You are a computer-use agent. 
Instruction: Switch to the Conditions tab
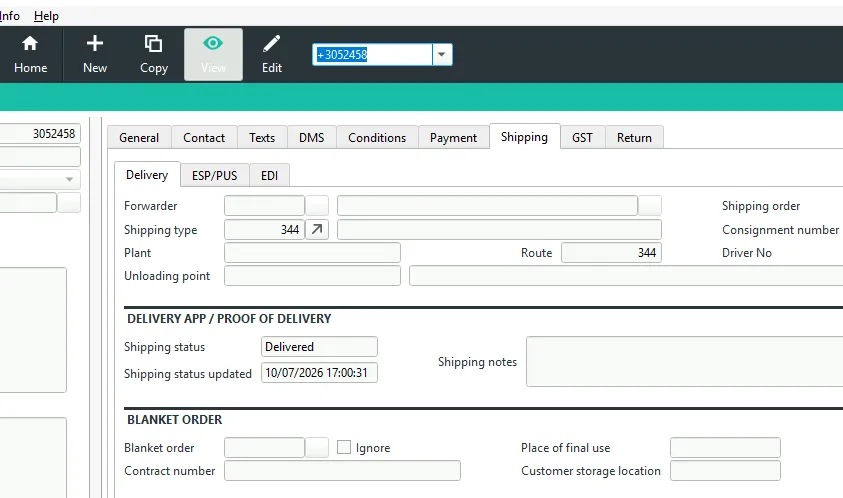(377, 138)
